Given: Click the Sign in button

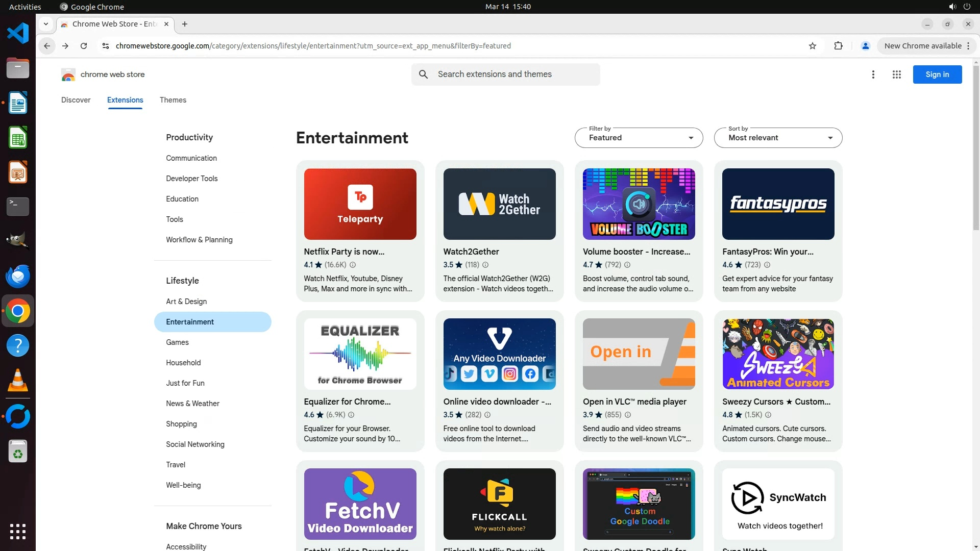Looking at the screenshot, I should 937,74.
